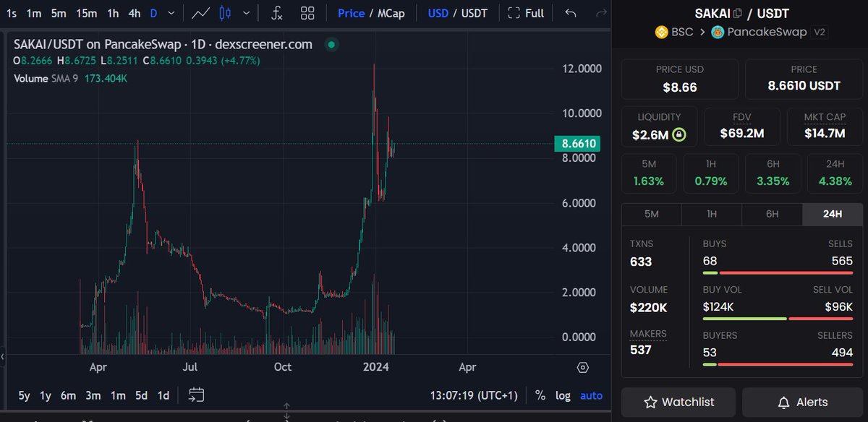Undo the last chart action

coord(571,13)
